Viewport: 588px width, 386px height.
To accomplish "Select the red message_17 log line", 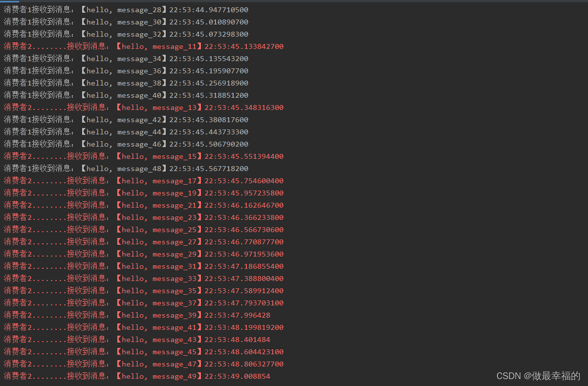I will 144,181.
